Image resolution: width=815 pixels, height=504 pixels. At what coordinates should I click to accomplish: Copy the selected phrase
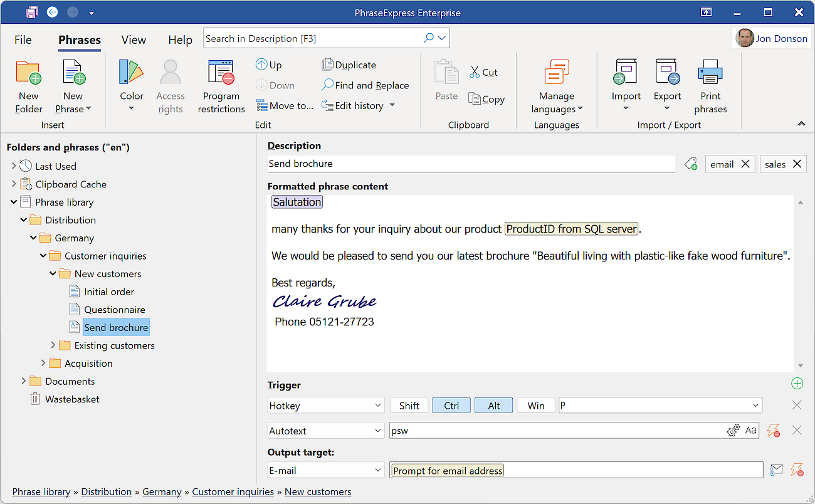tap(486, 99)
